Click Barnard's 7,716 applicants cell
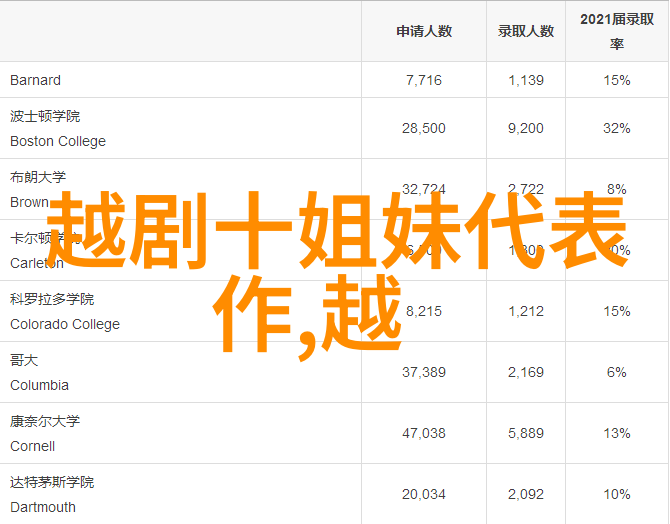 tap(423, 80)
